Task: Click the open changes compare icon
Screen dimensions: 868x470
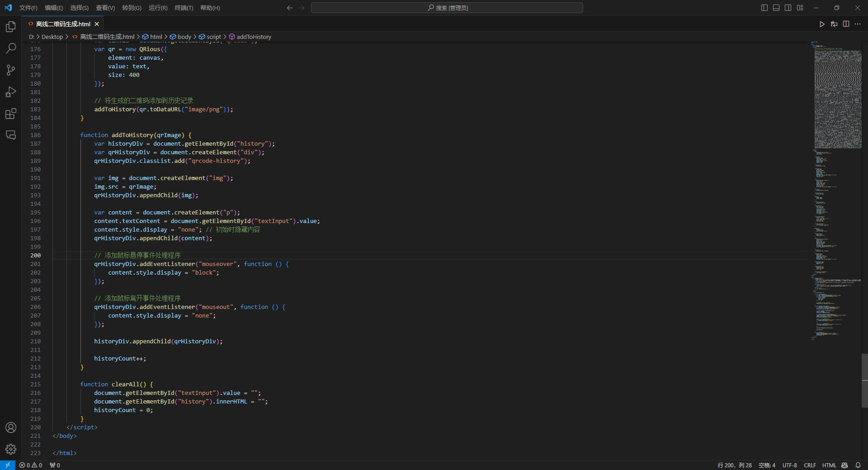Action: (x=834, y=24)
